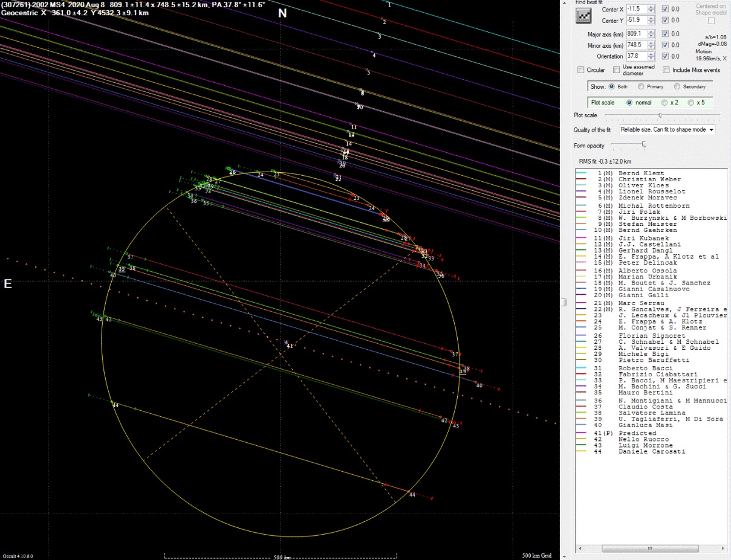
Task: Click the Minor axis (km) value field
Action: click(x=636, y=45)
